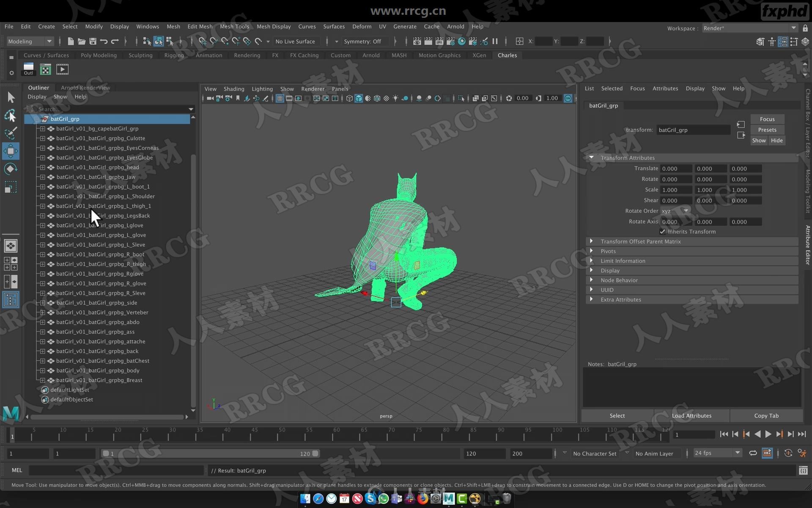Open the Workspace Render dropdown
The width and height of the screenshot is (812, 508).
(x=749, y=28)
